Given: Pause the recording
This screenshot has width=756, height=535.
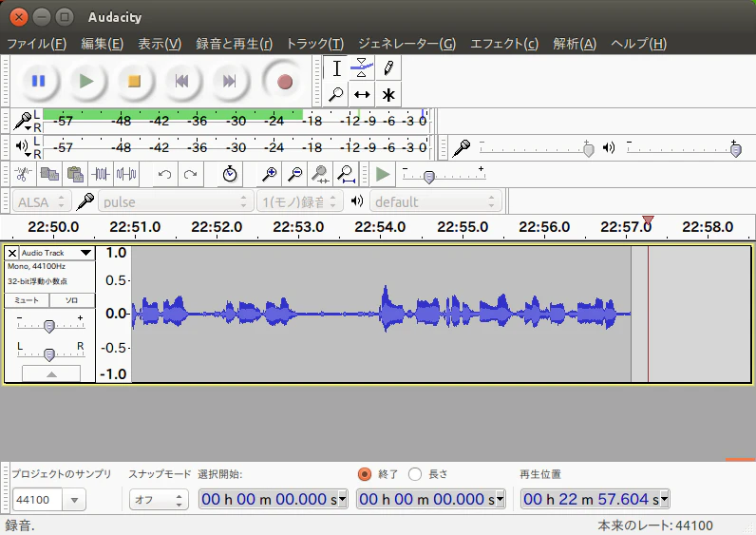Looking at the screenshot, I should 39,81.
